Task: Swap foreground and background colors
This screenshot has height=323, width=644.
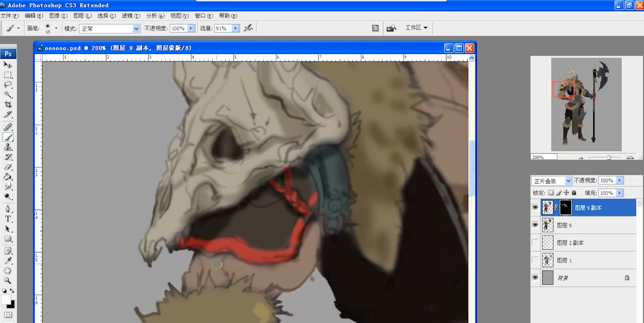Action: tap(12, 291)
